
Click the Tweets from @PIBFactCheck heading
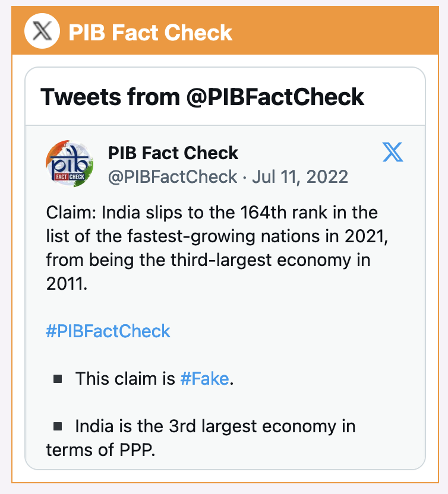coord(202,96)
